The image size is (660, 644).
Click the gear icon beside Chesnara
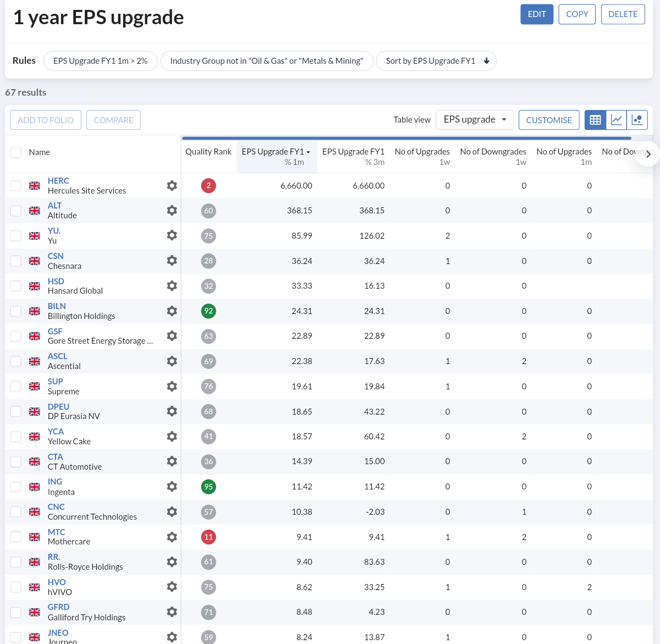point(172,261)
